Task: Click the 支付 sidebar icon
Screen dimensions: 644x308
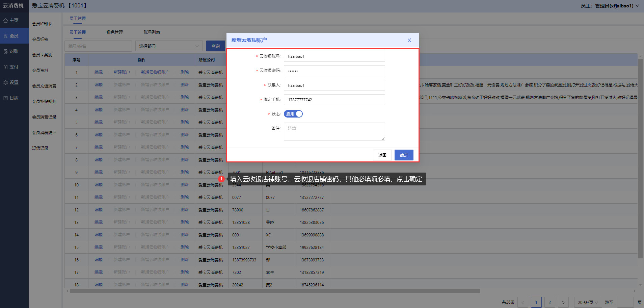Action: tap(5, 67)
